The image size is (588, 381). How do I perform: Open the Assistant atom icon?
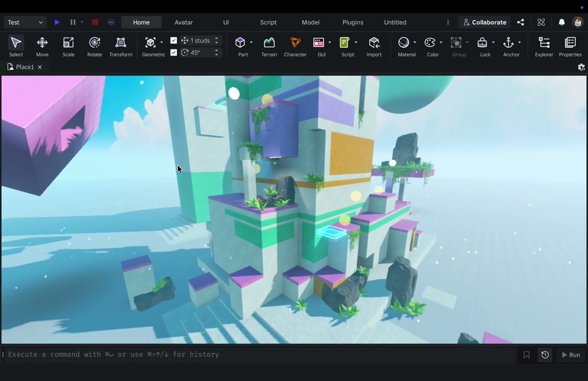541,22
